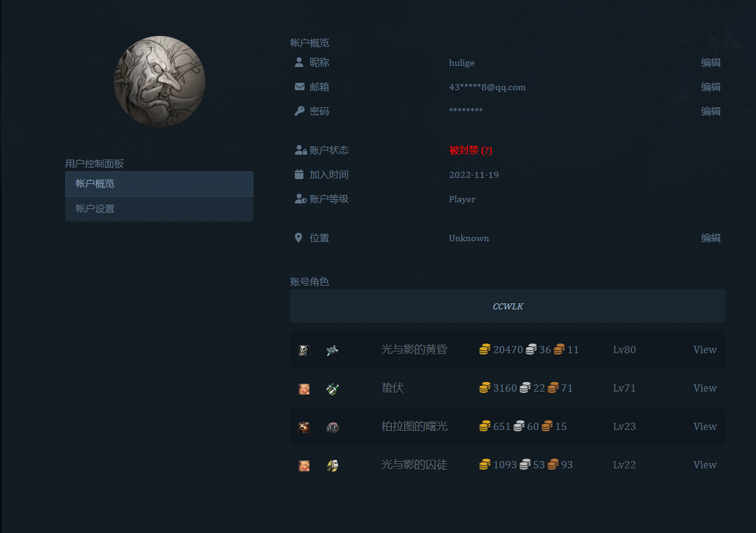
Task: Click the race icon beside 光与影的黄昏
Action: [304, 350]
